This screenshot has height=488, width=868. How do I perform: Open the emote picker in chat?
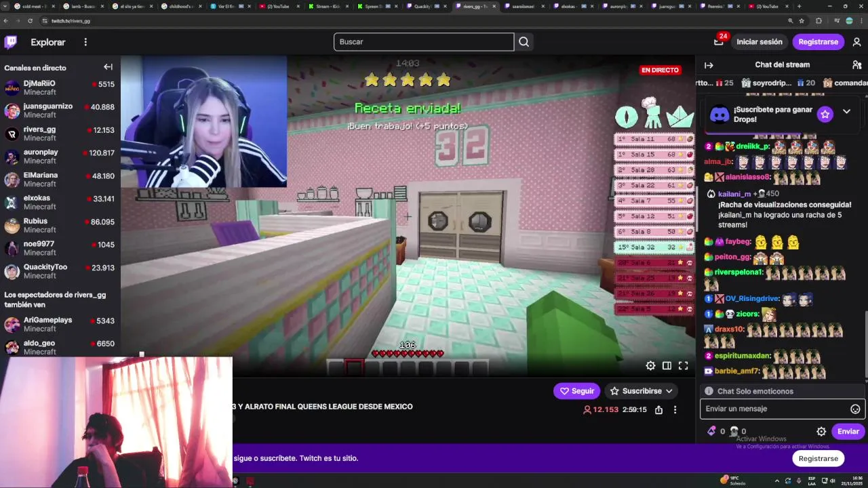pyautogui.click(x=855, y=409)
